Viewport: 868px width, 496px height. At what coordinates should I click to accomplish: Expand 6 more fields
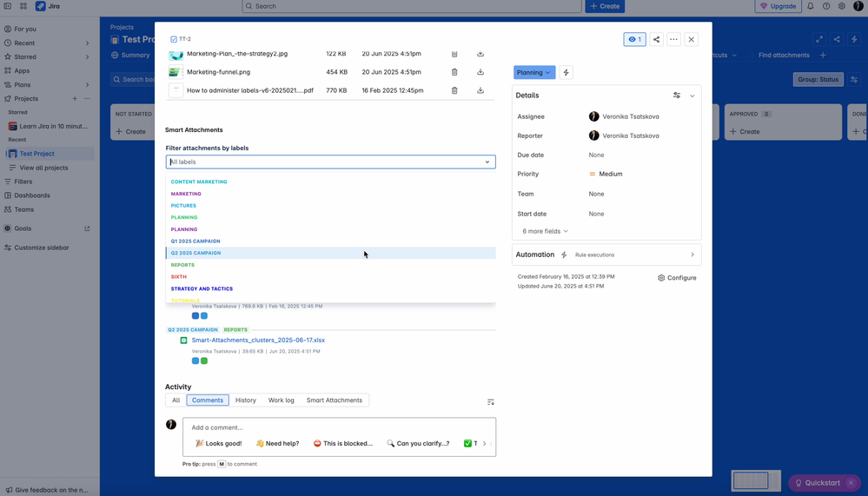coord(545,231)
